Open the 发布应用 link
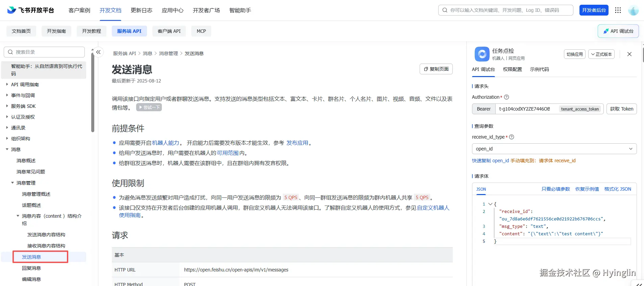This screenshot has height=286, width=644. coord(297,143)
